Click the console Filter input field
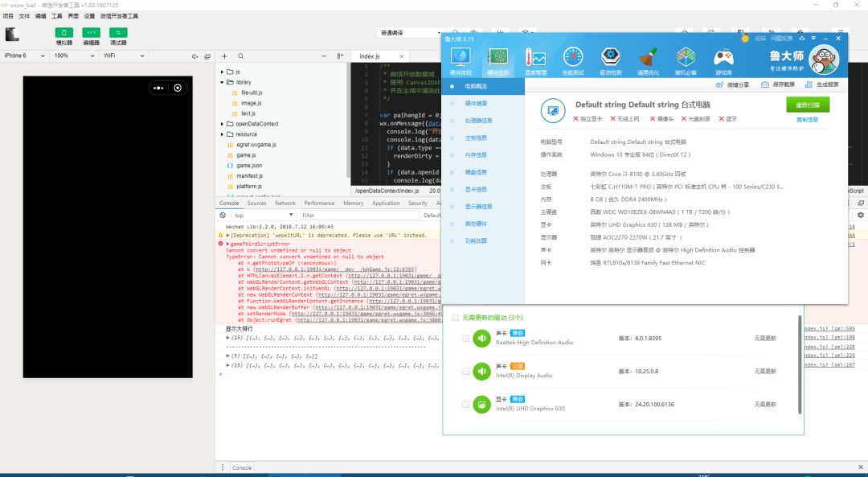This screenshot has height=477, width=868. point(360,215)
